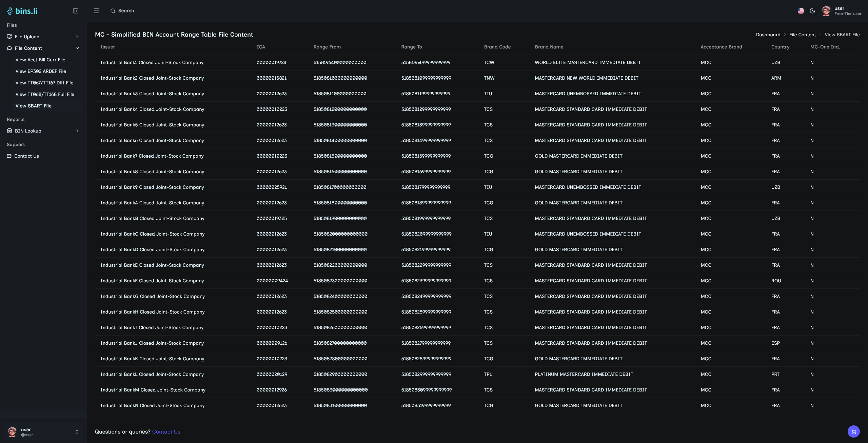The width and height of the screenshot is (868, 443).
Task: Open View TT067/TT167 Diff File
Action: [x=44, y=83]
